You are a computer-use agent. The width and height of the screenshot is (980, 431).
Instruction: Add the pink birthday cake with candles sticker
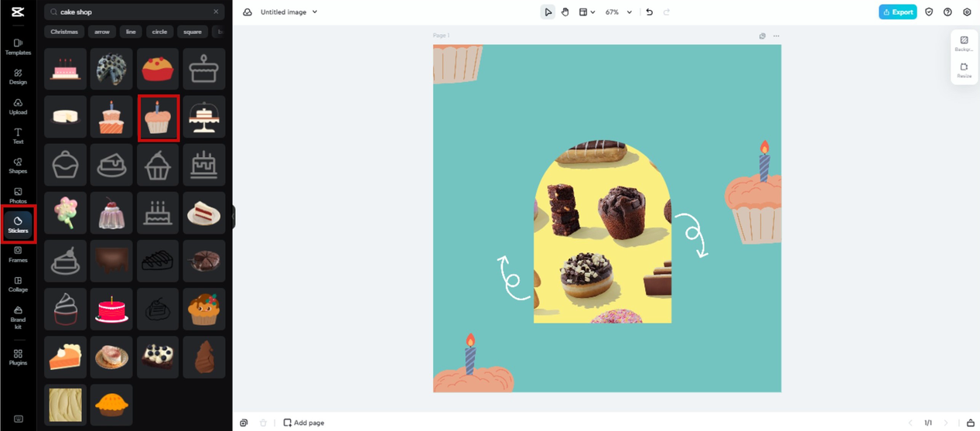click(65, 70)
